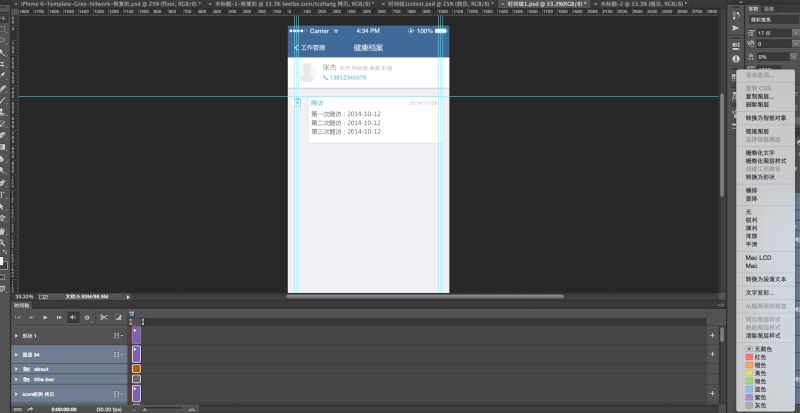The width and height of the screenshot is (800, 413).
Task: Open filmstrip menu on 形状 1 track
Action: (x=118, y=336)
